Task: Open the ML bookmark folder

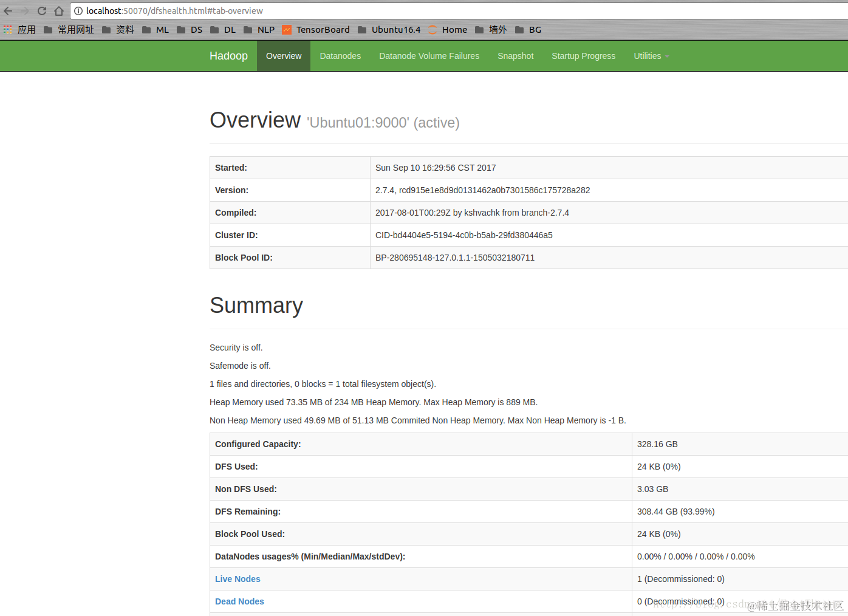Action: click(156, 30)
